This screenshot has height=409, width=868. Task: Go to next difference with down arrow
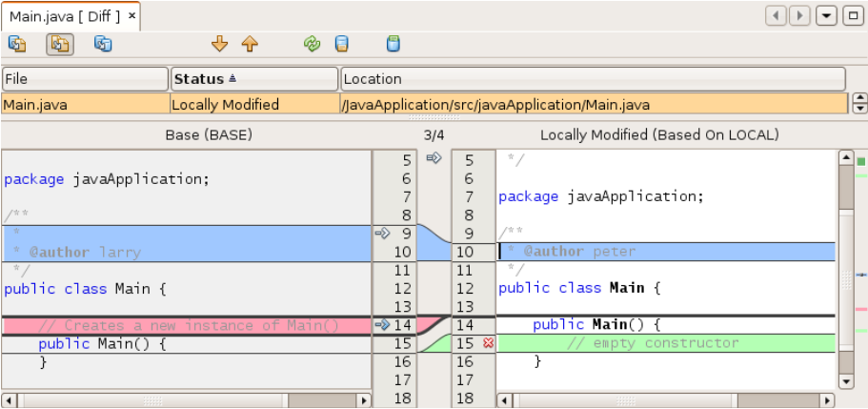pyautogui.click(x=220, y=44)
